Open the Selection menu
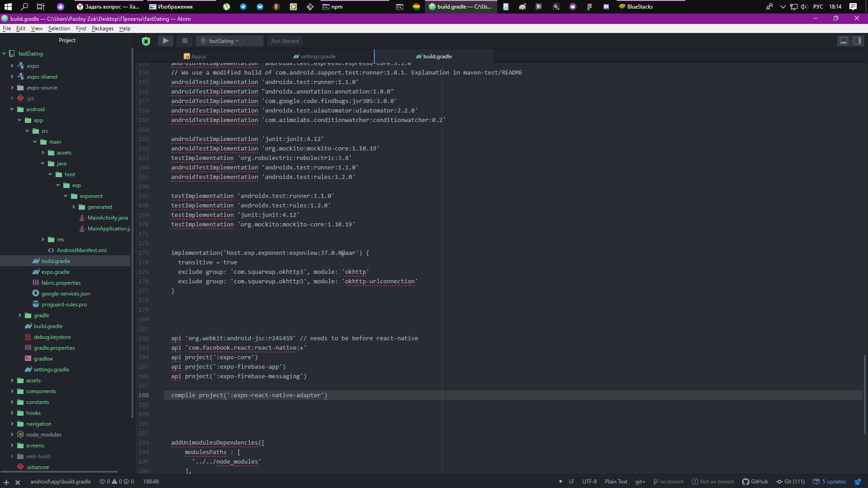 [59, 28]
